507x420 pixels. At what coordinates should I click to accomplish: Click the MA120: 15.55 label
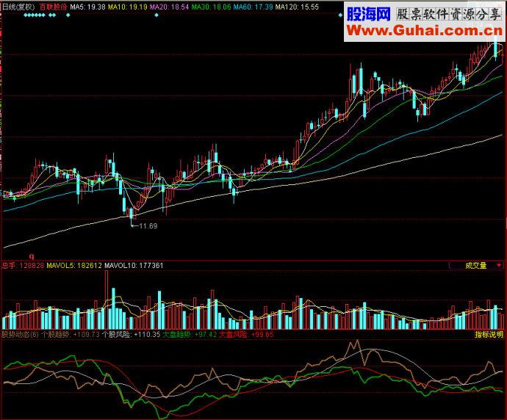tap(297, 7)
